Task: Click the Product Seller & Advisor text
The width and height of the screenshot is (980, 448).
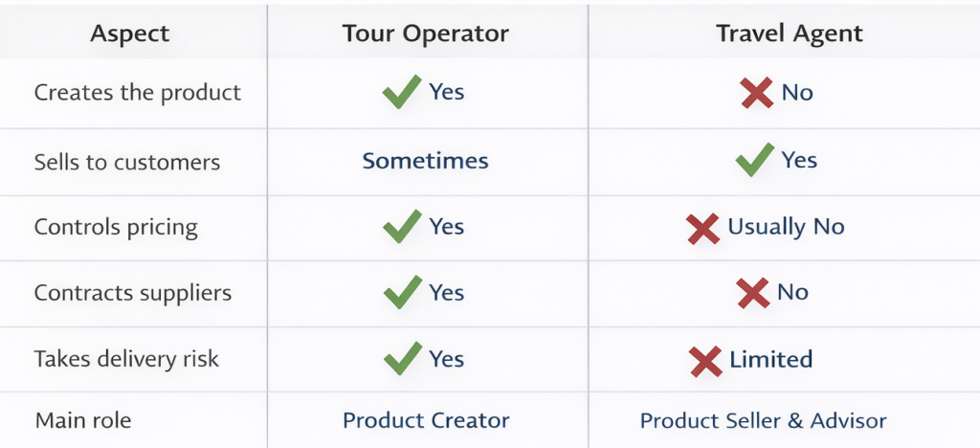Action: [763, 420]
